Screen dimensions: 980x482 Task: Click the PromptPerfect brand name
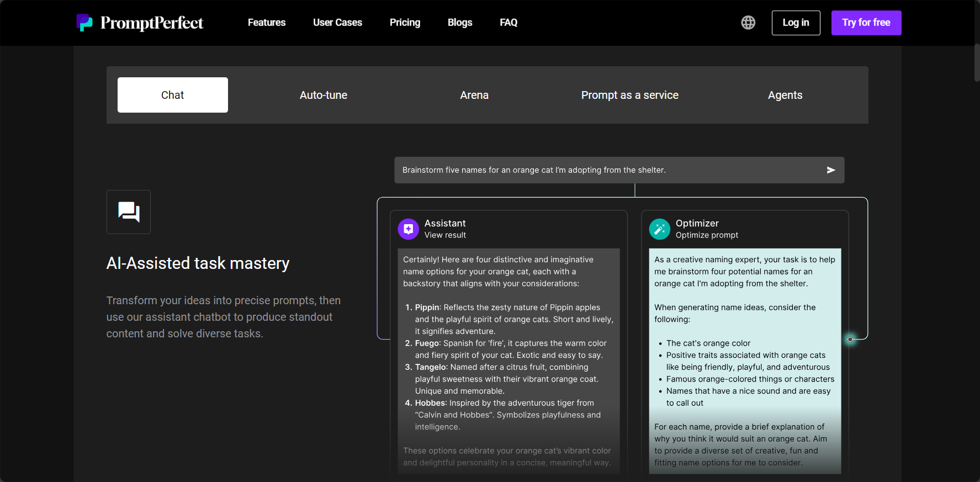tap(152, 23)
